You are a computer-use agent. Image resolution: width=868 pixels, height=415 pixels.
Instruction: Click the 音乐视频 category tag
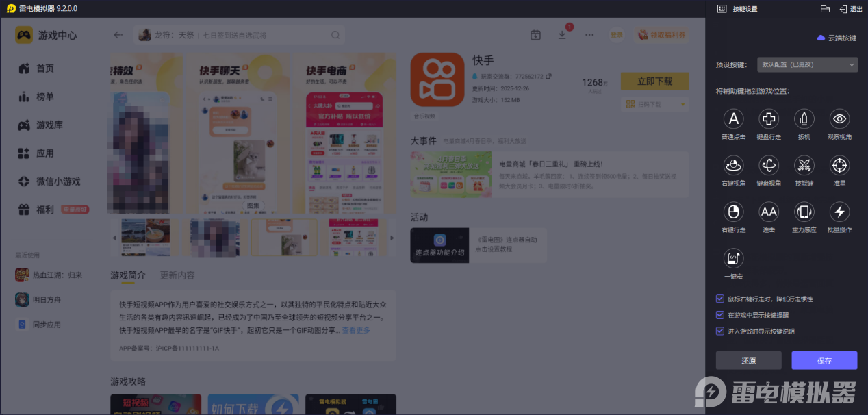[x=424, y=116]
